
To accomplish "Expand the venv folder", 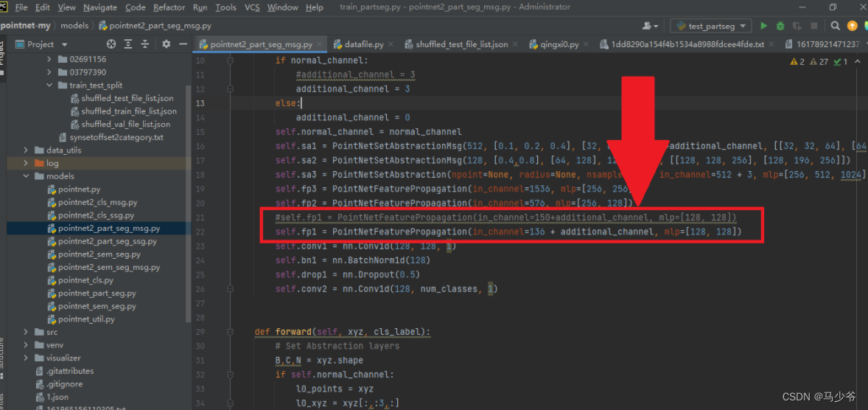I will (26, 345).
